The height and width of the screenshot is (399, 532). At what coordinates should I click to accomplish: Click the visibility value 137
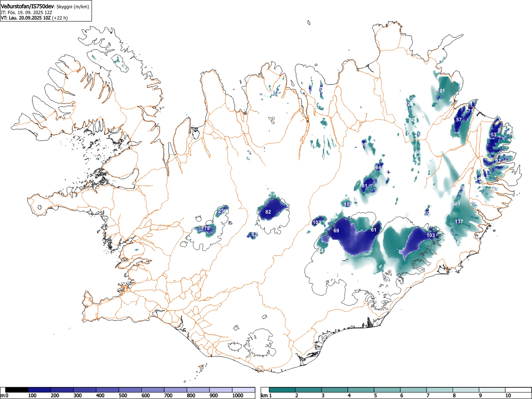(459, 222)
